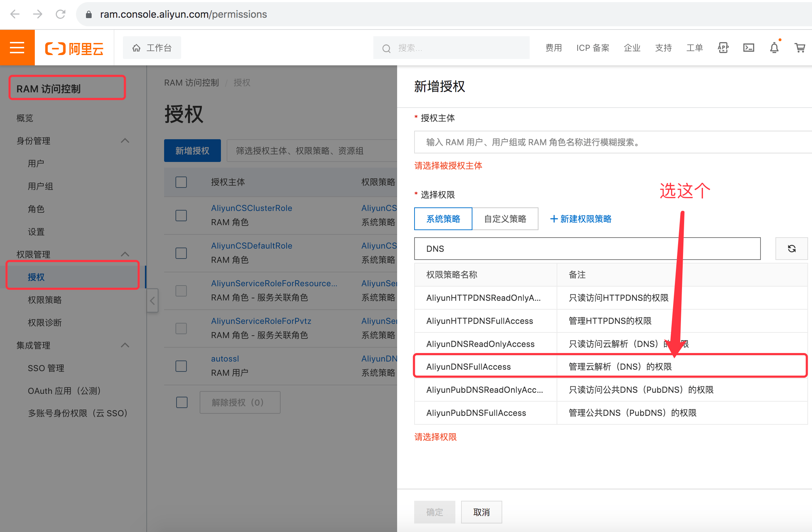Switch to the 自定义策略 tab
Image resolution: width=812 pixels, height=532 pixels.
point(505,219)
